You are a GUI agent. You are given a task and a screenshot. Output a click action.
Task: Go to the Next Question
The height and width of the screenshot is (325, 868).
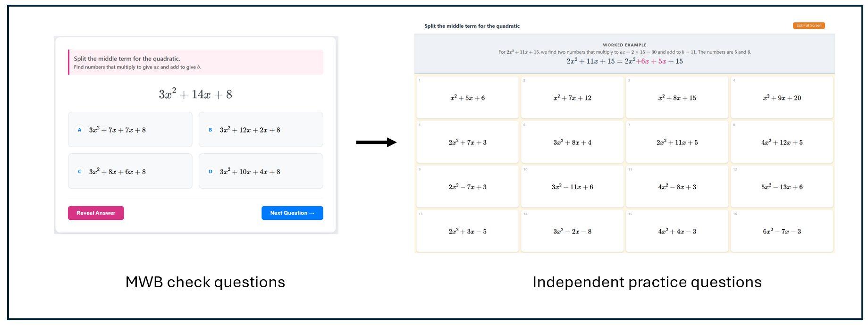click(292, 213)
